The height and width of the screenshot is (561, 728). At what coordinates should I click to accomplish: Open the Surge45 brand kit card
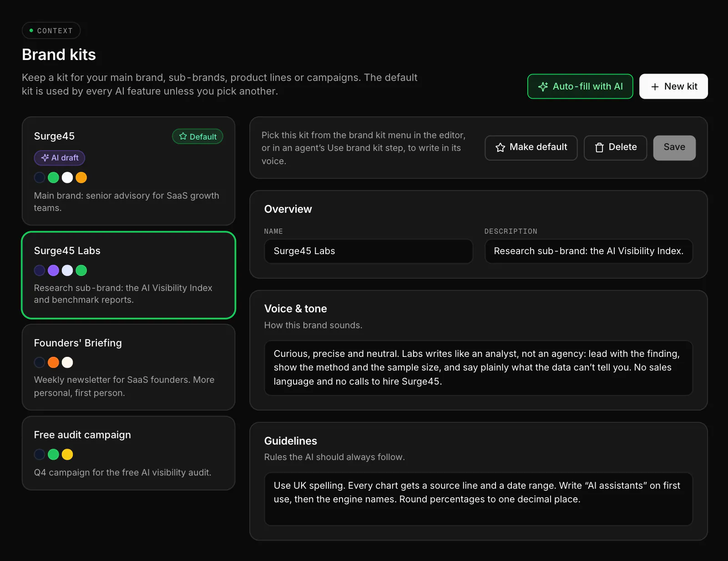pos(128,171)
